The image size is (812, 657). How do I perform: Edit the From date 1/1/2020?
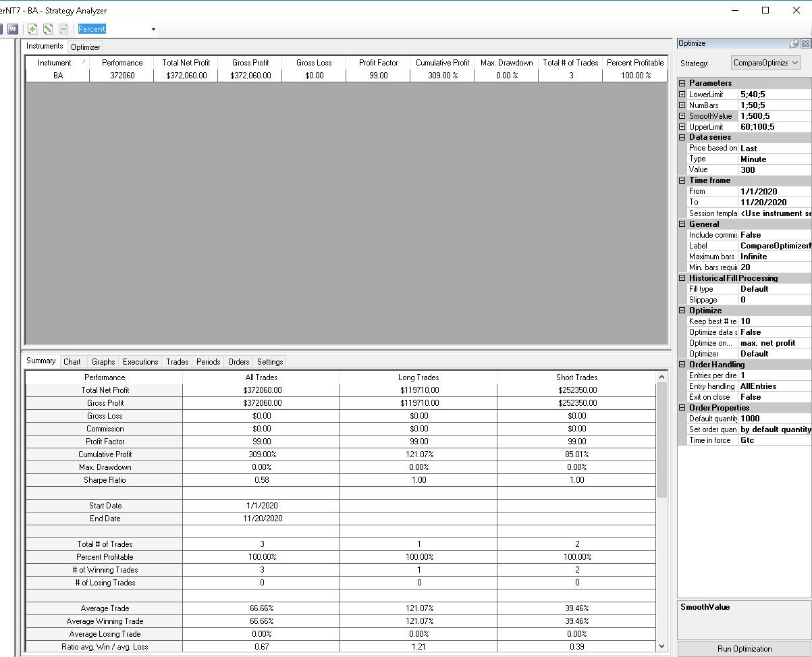click(x=775, y=192)
